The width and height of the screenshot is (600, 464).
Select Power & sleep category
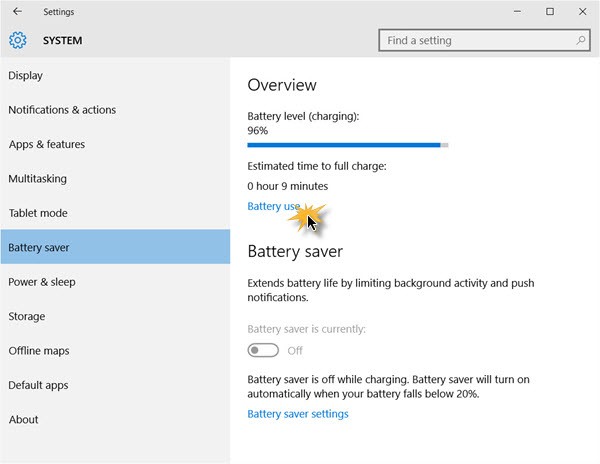pos(115,282)
